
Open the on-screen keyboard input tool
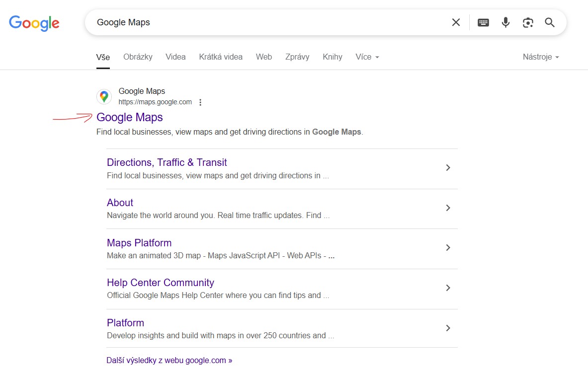tap(483, 22)
